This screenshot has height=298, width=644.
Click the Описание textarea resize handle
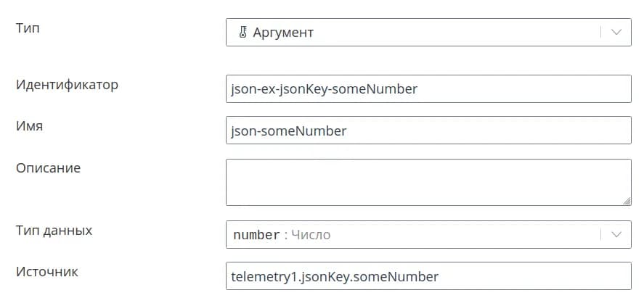click(x=627, y=201)
